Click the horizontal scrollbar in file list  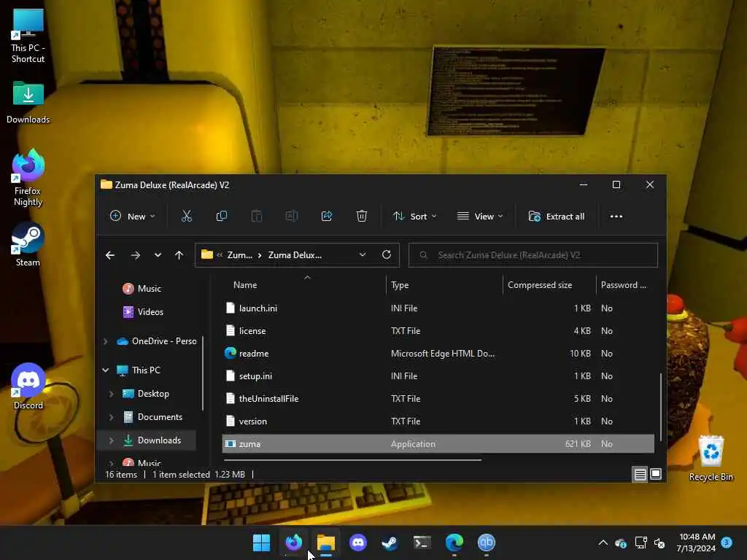pyautogui.click(x=352, y=460)
